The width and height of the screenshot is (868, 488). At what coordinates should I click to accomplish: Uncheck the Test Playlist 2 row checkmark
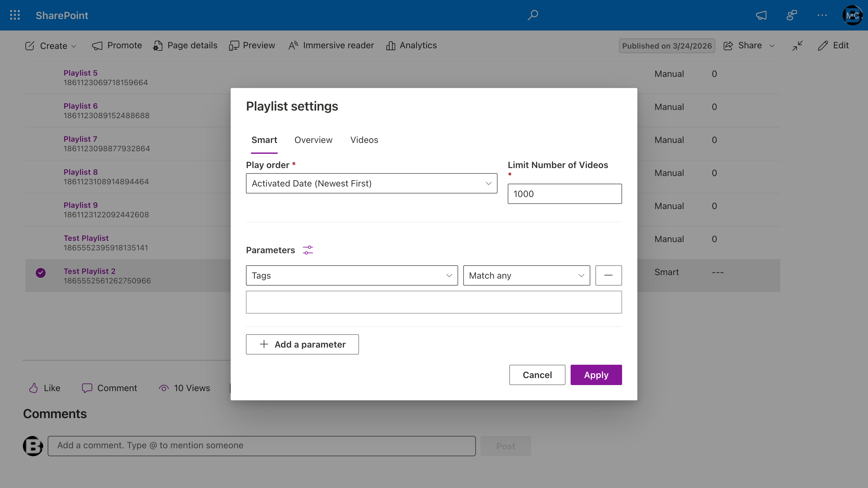coord(41,273)
